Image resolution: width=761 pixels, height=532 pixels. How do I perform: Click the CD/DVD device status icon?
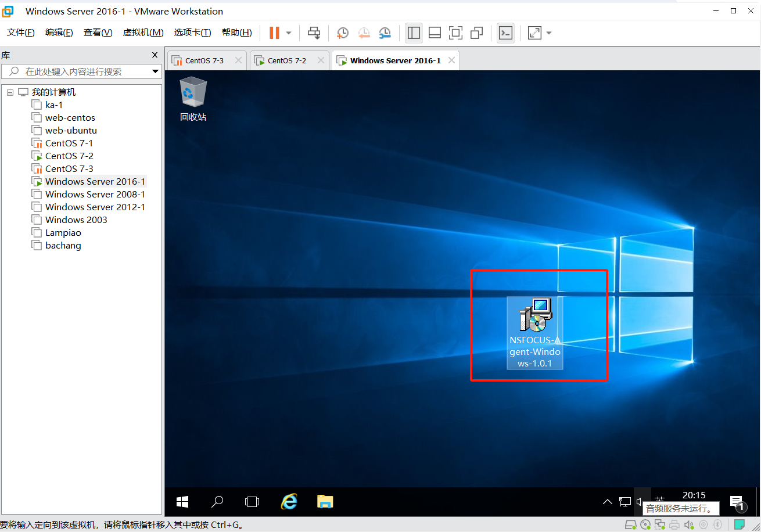(645, 525)
